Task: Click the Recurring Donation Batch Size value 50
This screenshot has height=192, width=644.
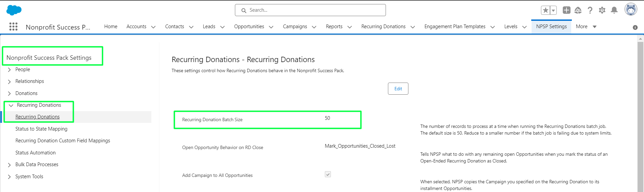Action: coord(328,118)
